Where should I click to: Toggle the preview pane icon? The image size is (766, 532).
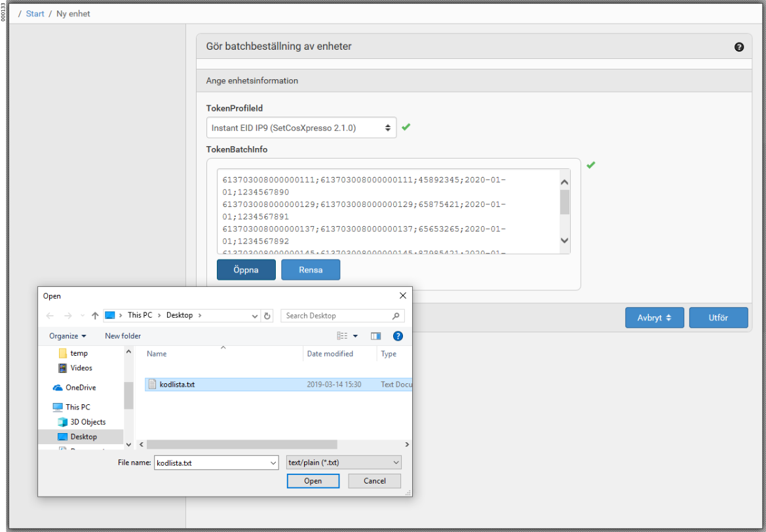tap(375, 336)
